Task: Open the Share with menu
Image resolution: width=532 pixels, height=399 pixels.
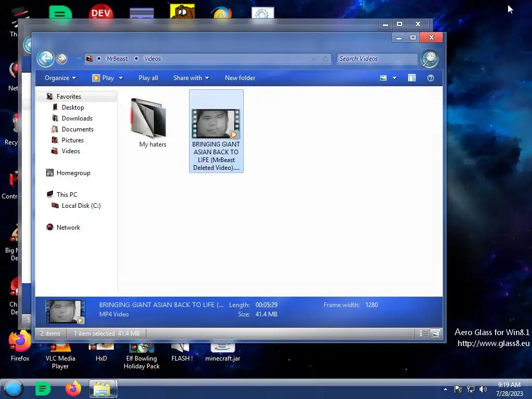Action: click(x=191, y=78)
